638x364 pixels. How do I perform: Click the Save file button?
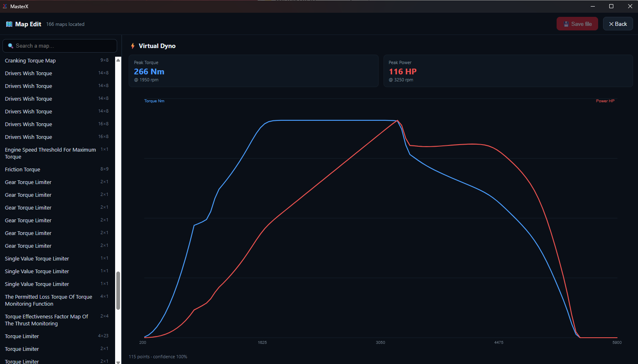tap(577, 24)
